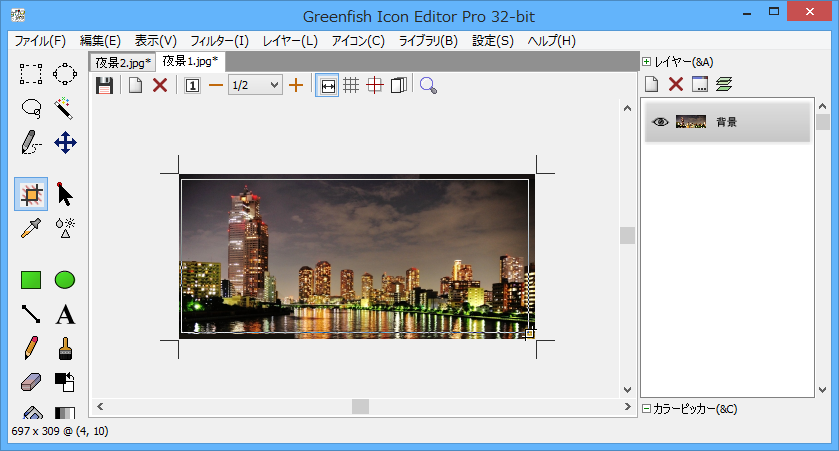This screenshot has width=839, height=451.
Task: Hide the 背景 layer with eye icon
Action: [660, 122]
